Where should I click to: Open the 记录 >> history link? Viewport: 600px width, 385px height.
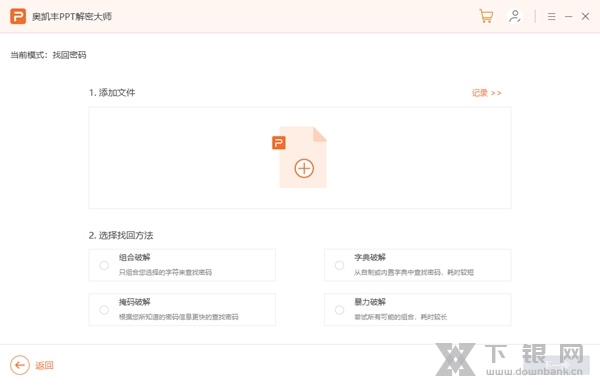point(486,93)
